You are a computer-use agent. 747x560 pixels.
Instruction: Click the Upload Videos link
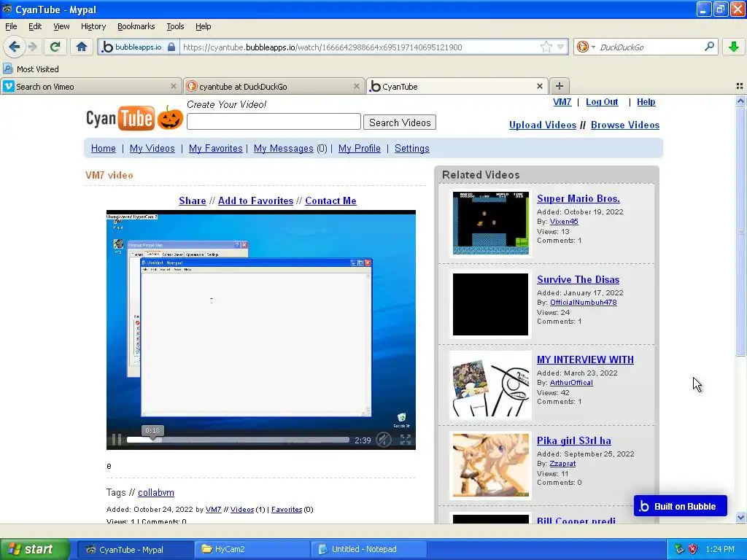(543, 125)
